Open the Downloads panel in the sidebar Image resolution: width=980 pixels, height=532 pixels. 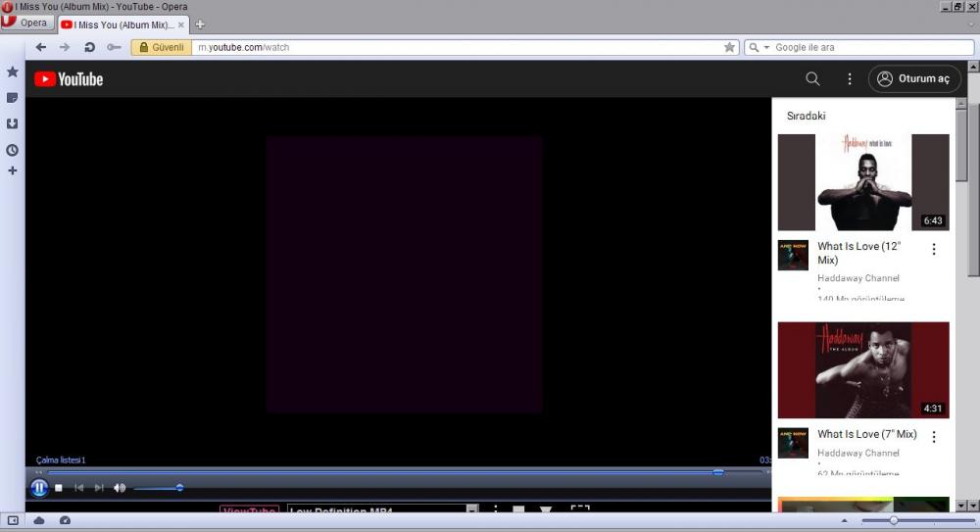(12, 123)
